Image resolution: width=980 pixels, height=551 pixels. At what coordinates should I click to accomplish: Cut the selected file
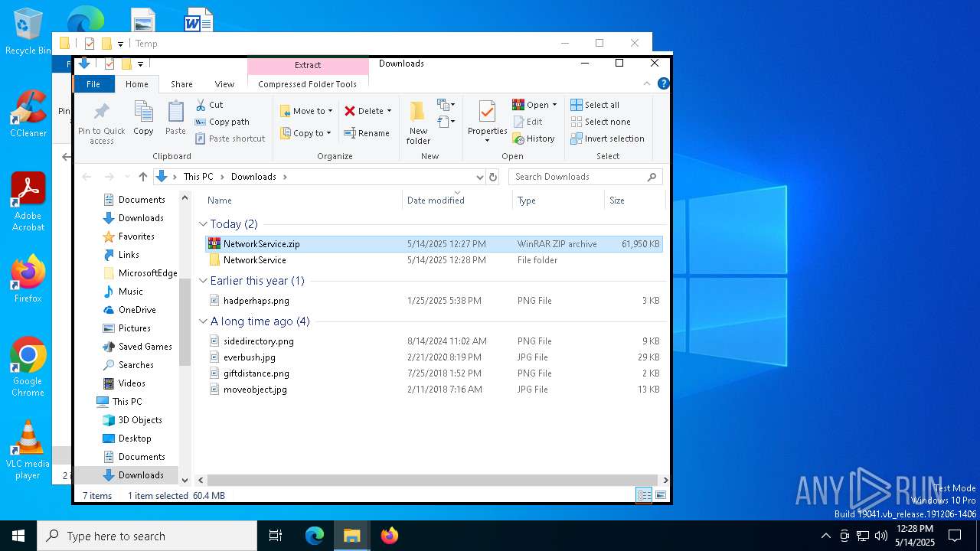coord(209,105)
